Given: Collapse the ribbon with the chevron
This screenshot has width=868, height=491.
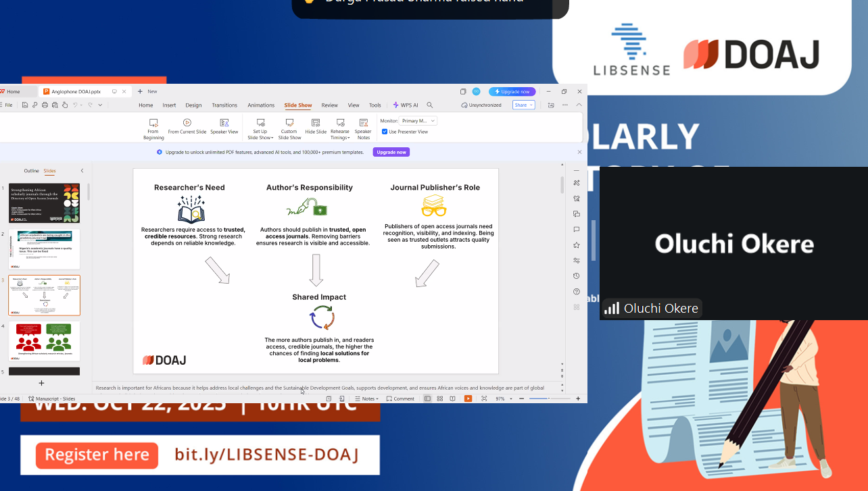Looking at the screenshot, I should (x=579, y=105).
